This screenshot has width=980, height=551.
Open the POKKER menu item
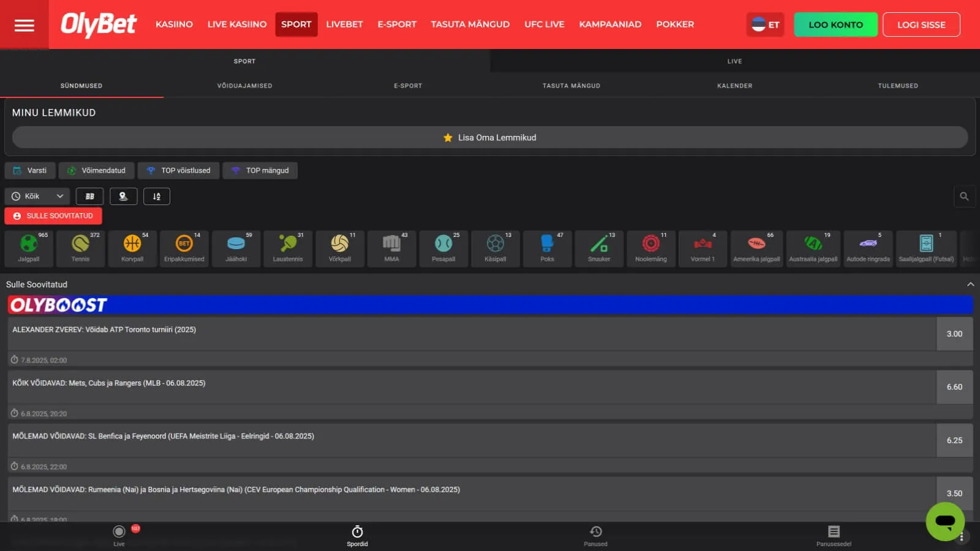[675, 24]
